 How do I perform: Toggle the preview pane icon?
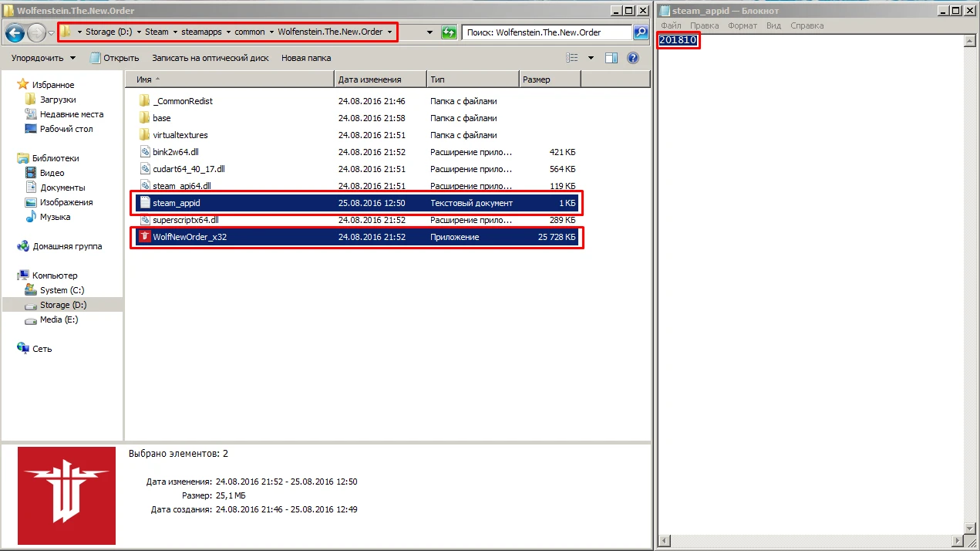(x=611, y=58)
